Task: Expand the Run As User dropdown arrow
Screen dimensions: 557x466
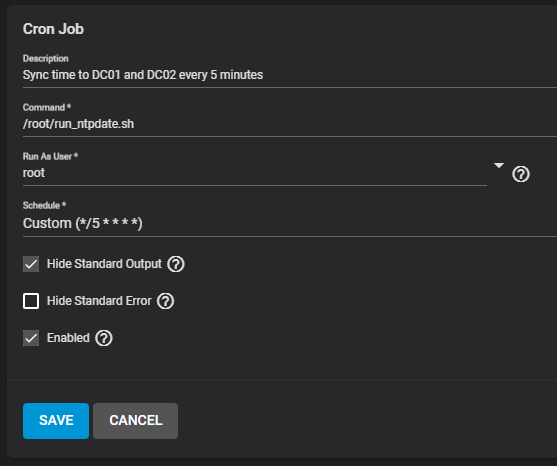Action: tap(499, 166)
